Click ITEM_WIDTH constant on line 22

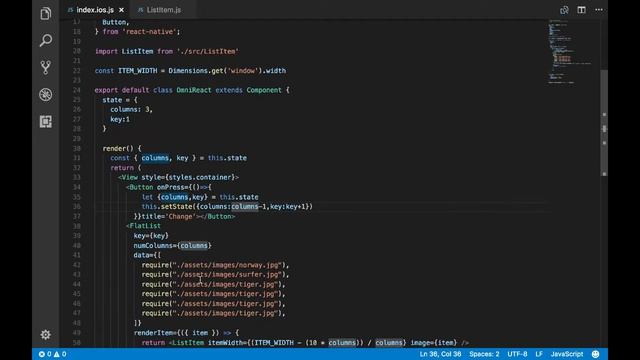click(x=138, y=71)
